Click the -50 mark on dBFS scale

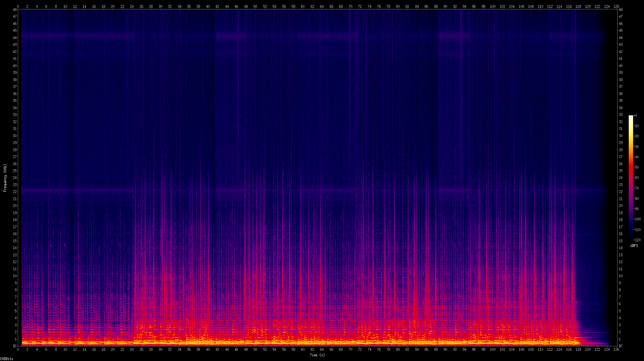(x=637, y=167)
